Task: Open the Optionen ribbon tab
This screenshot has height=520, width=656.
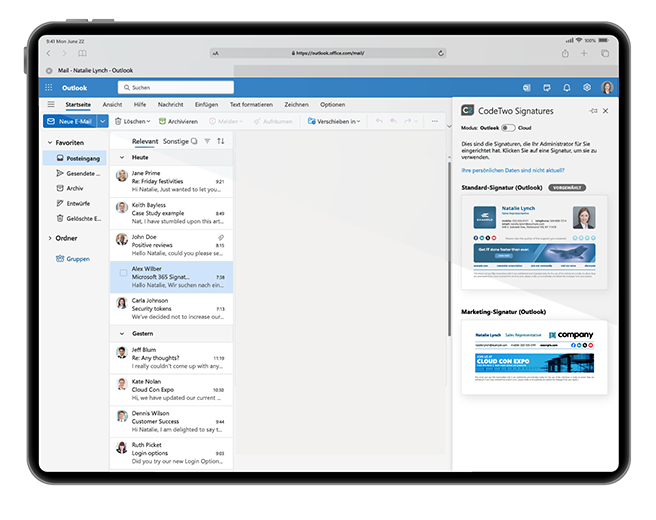Action: click(333, 105)
